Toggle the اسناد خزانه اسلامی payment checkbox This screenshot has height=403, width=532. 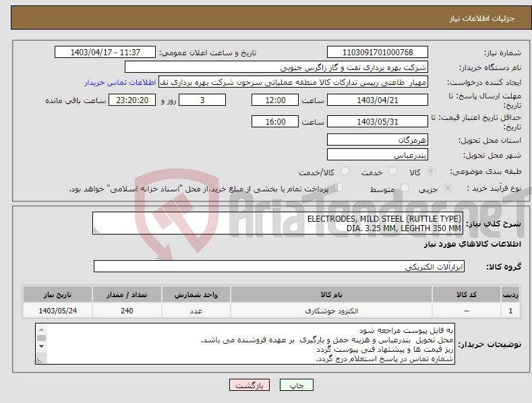coord(338,187)
